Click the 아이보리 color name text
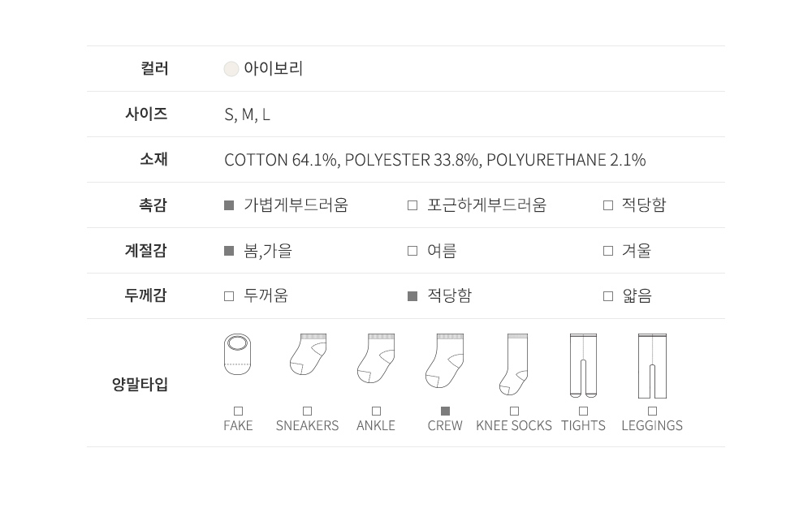Viewport: 812px width, 530px height. point(274,69)
